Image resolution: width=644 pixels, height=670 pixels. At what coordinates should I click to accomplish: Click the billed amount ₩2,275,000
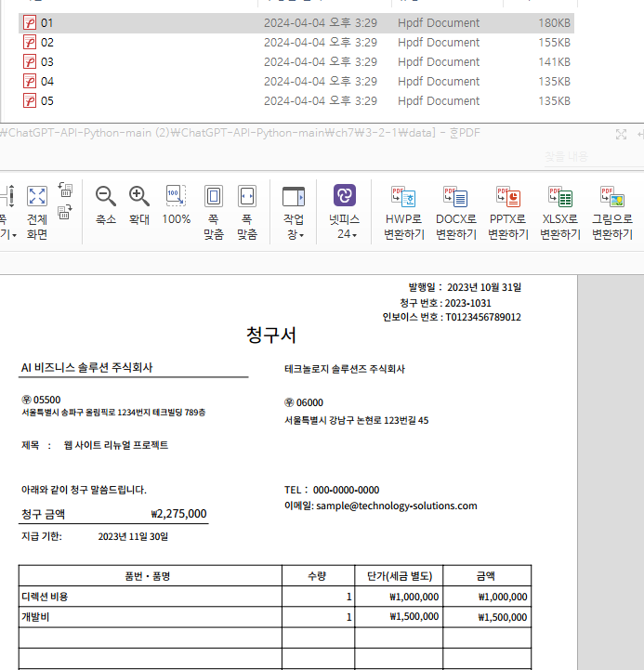[178, 514]
